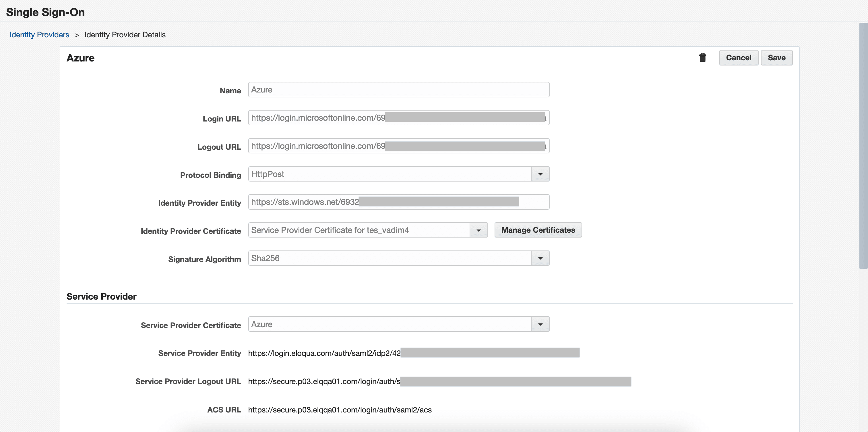The image size is (868, 432).
Task: Click the Service Provider Logout URL text
Action: pos(324,381)
